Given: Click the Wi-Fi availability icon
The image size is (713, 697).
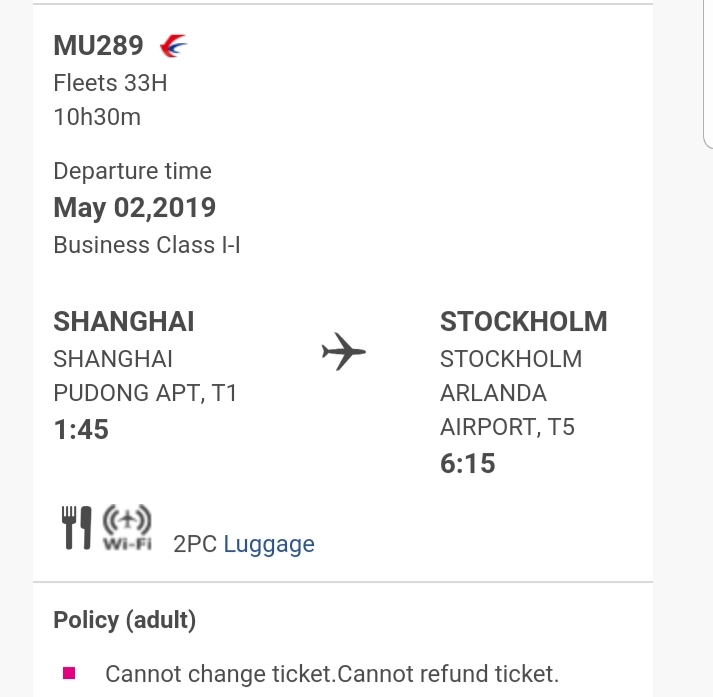Looking at the screenshot, I should [x=127, y=527].
